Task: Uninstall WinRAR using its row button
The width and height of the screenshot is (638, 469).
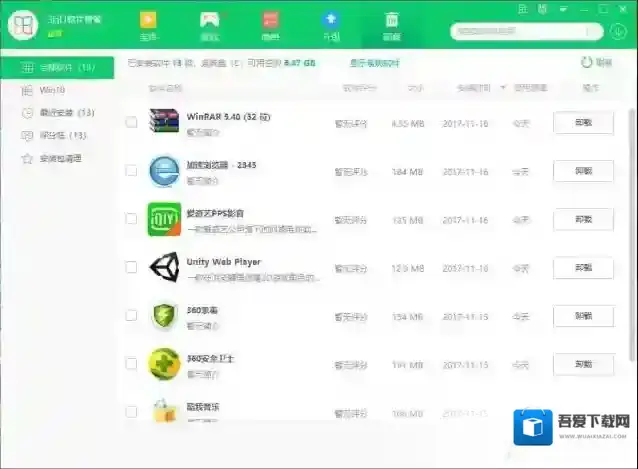Action: pyautogui.click(x=583, y=123)
